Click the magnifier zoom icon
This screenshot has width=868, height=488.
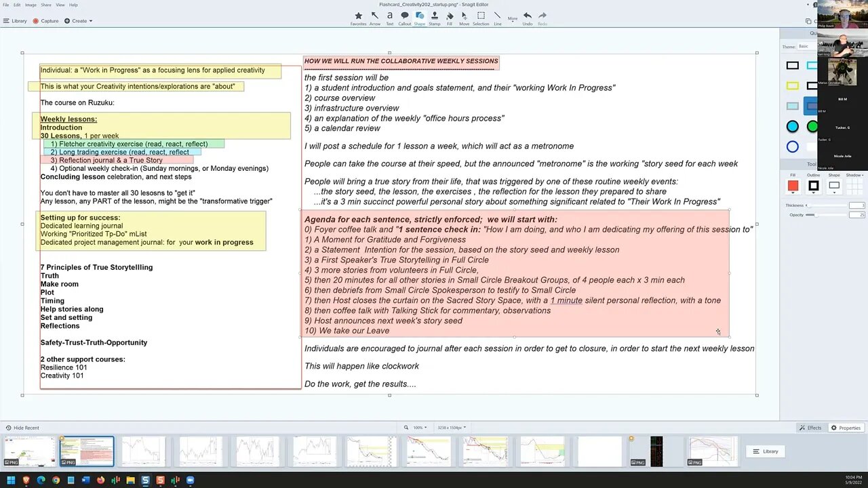[406, 428]
